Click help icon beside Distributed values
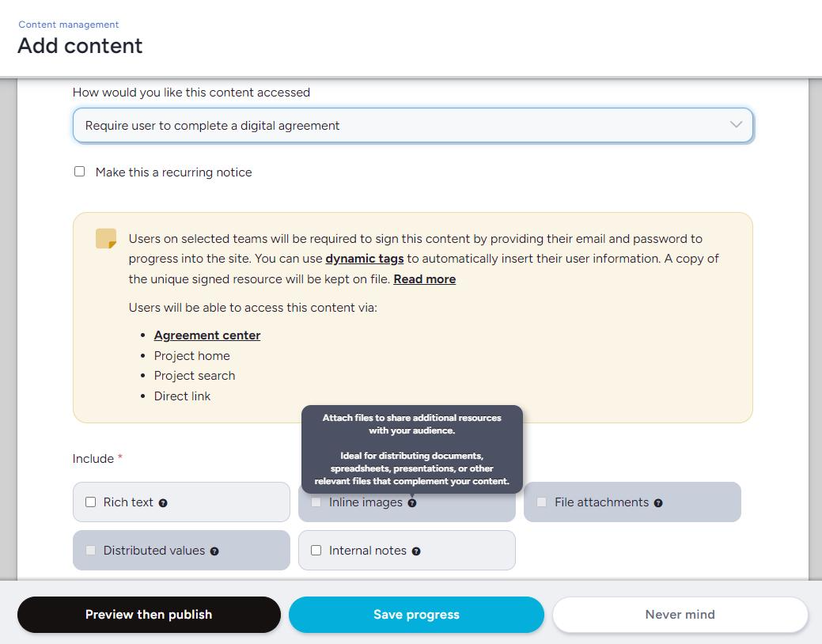Screen dimensions: 822x644 pos(214,551)
